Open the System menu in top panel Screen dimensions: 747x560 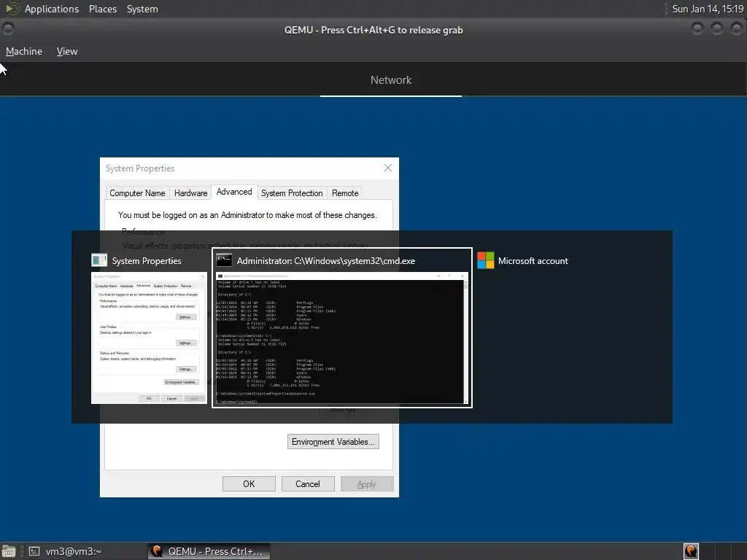point(142,9)
